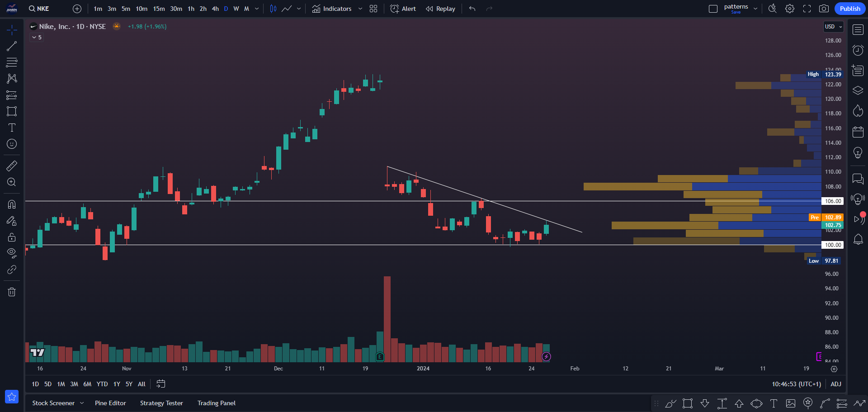Collapse the indicator legend showing 5

pyautogui.click(x=37, y=38)
